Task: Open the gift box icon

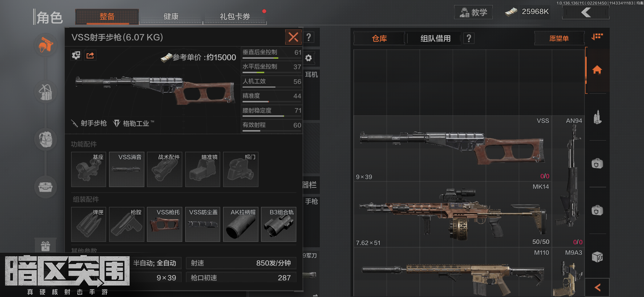Action: click(x=45, y=246)
